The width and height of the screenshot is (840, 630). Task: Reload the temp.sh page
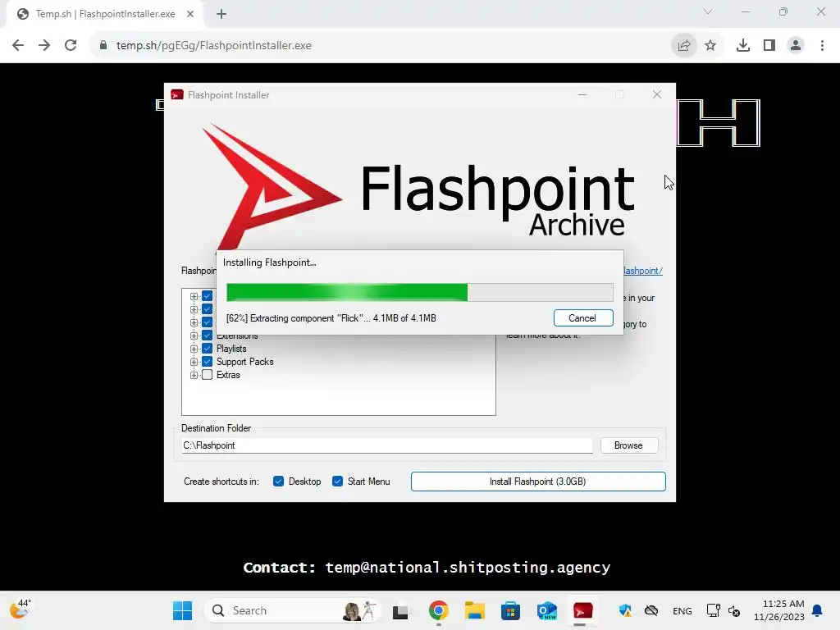(x=71, y=46)
